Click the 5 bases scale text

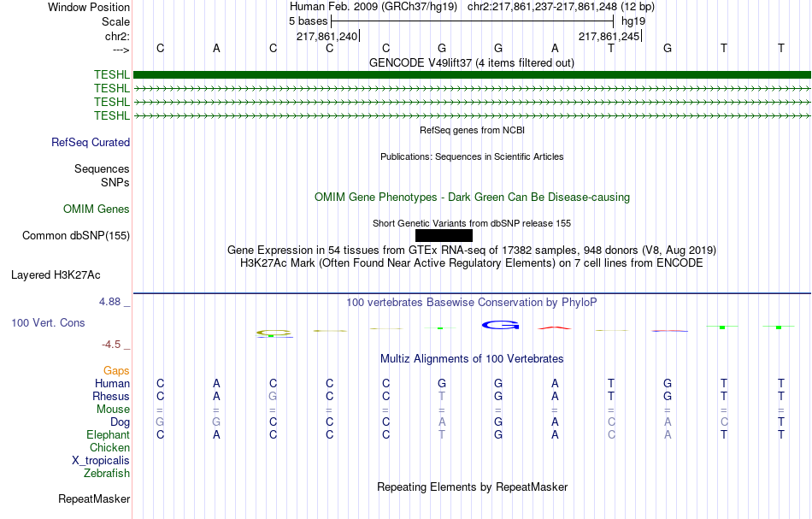[308, 21]
